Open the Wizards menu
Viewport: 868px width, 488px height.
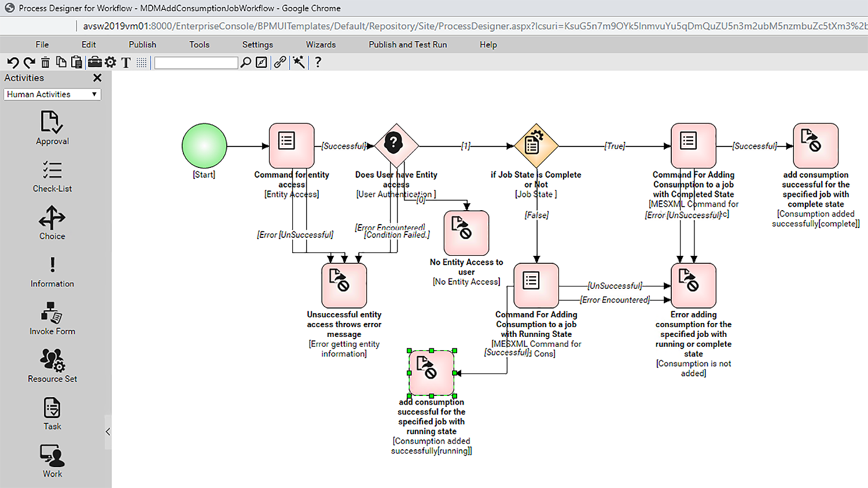pos(321,45)
